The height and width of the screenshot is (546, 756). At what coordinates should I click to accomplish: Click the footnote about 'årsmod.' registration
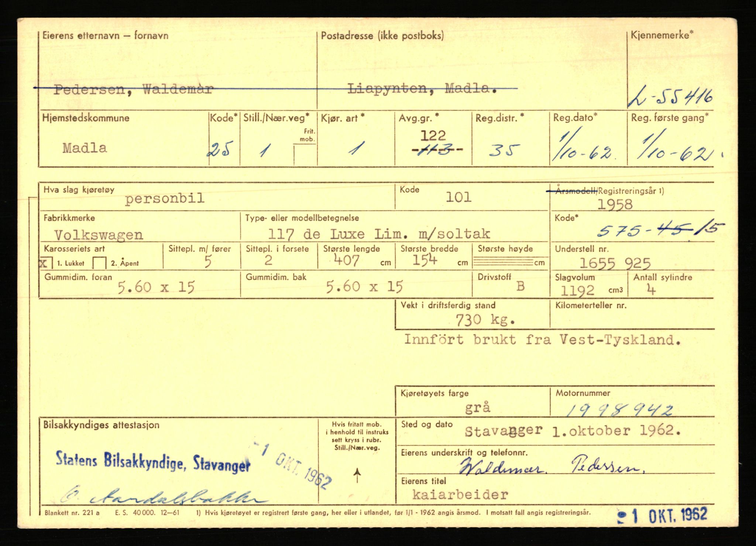[x=393, y=513]
